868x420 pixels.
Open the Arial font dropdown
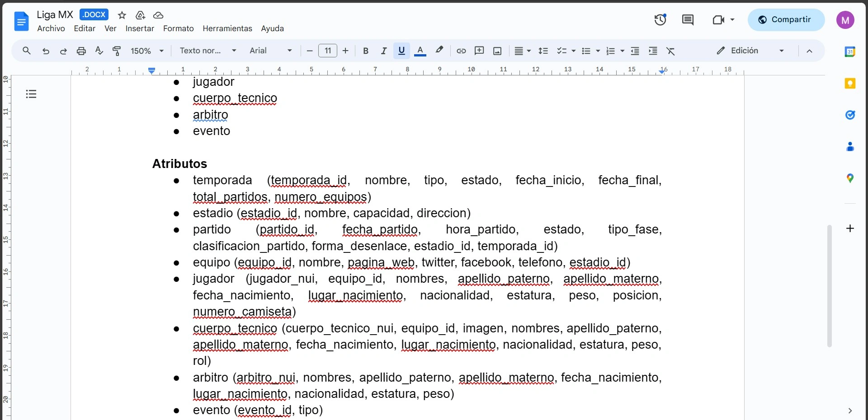pos(271,51)
